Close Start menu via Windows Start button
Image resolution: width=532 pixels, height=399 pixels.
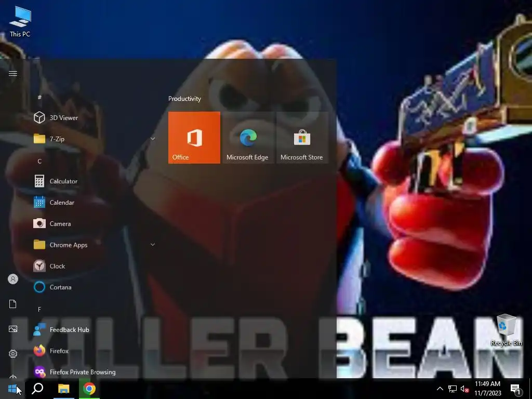(12, 389)
